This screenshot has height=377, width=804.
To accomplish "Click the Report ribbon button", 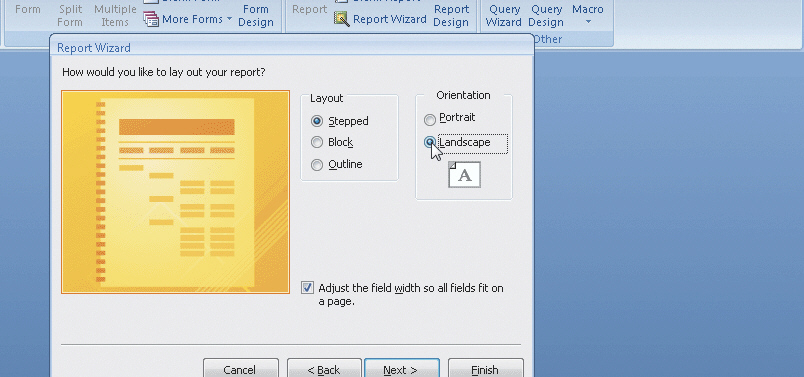I will click(310, 9).
